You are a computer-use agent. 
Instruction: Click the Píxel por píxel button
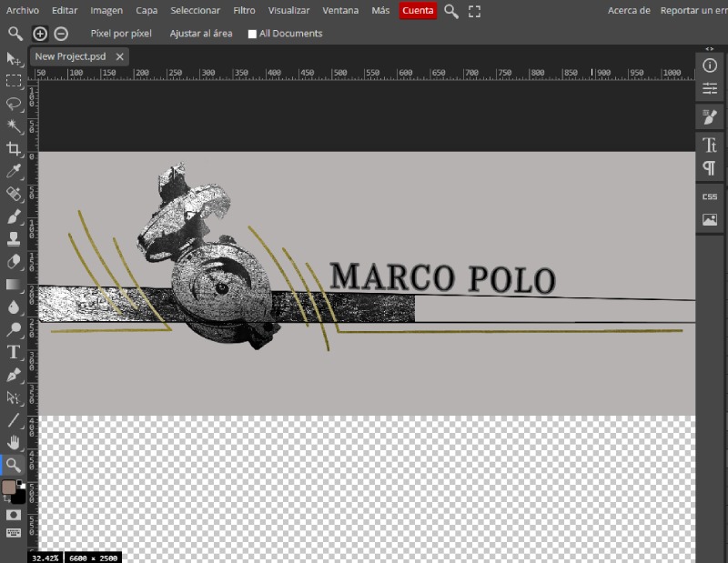121,34
